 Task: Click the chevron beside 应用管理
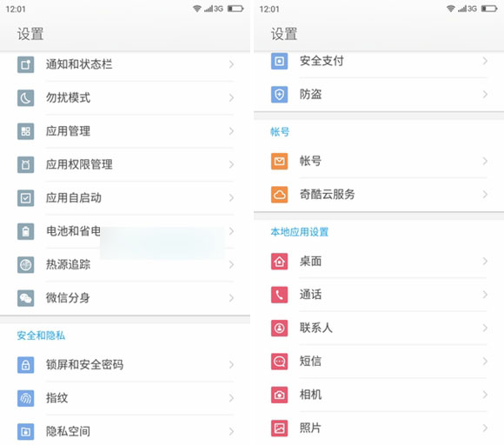231,131
